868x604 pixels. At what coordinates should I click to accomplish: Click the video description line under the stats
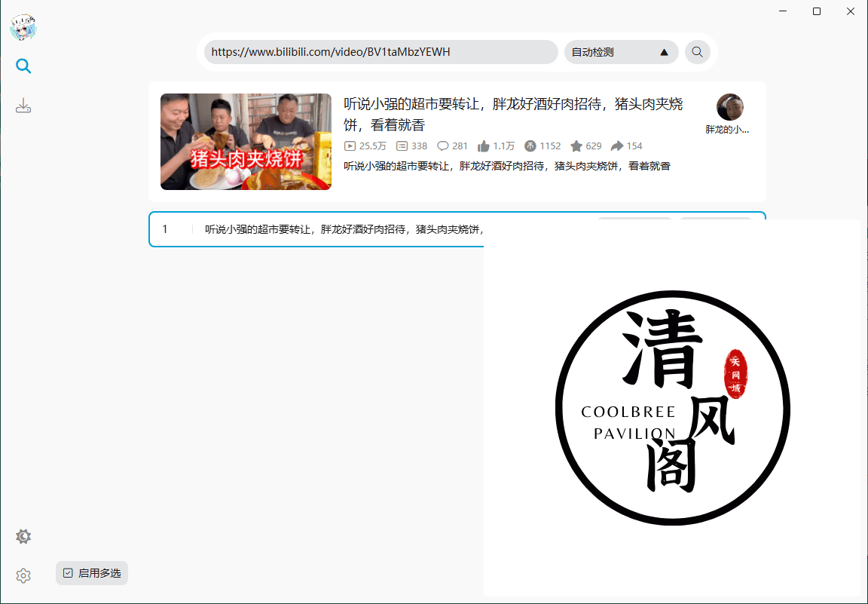point(507,166)
